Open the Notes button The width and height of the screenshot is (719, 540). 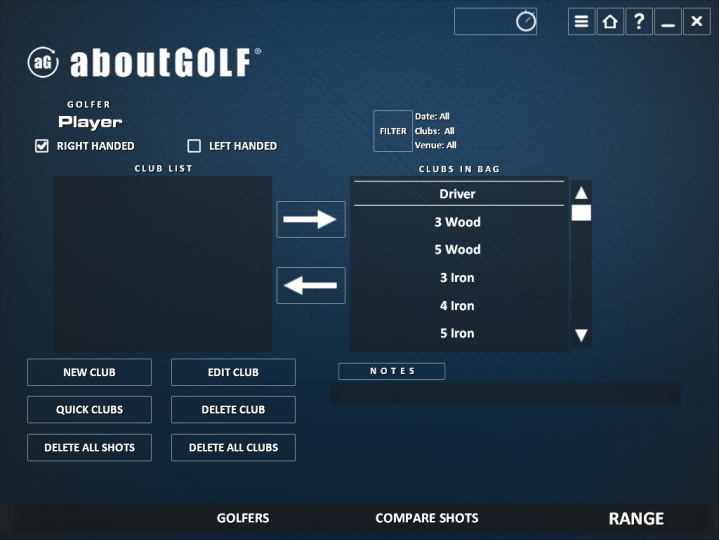point(392,371)
